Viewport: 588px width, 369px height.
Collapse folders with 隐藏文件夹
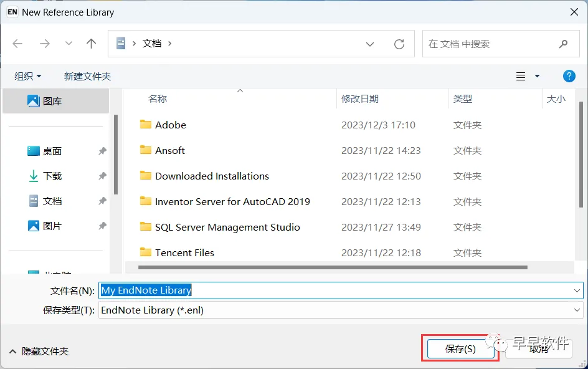point(39,351)
